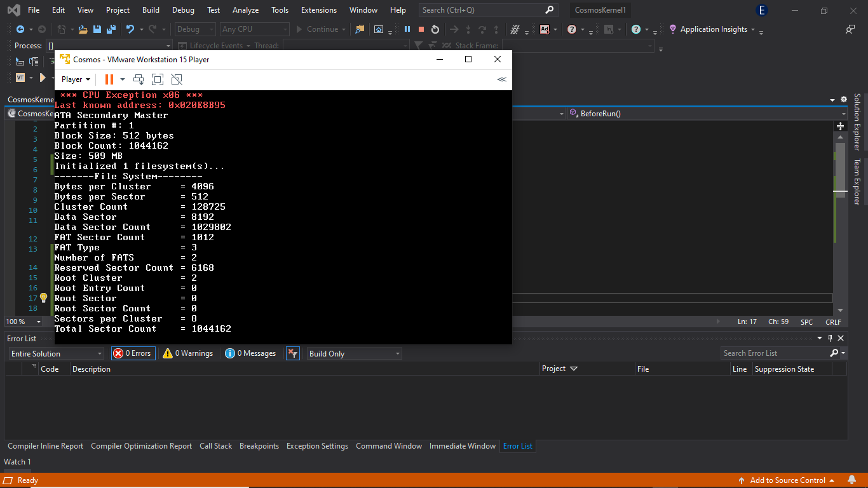The width and height of the screenshot is (868, 488).
Task: Switch to the Breakpoints tab
Action: 259,445
